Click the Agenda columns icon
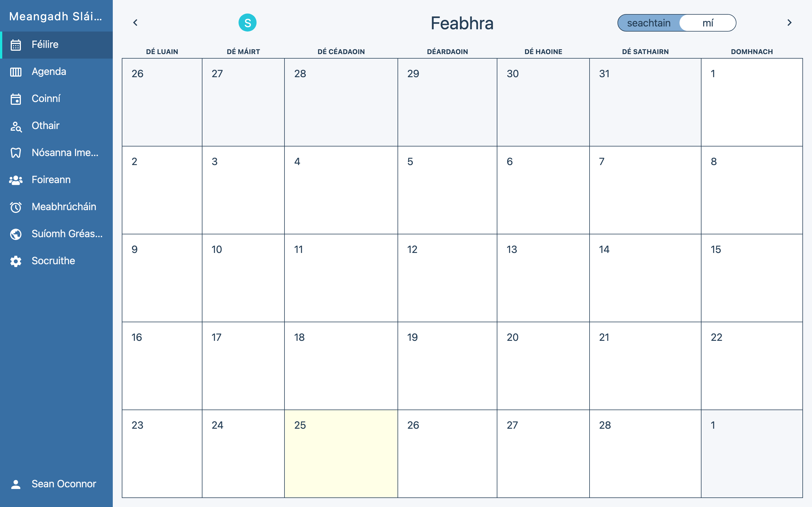Image resolution: width=812 pixels, height=507 pixels. tap(16, 72)
